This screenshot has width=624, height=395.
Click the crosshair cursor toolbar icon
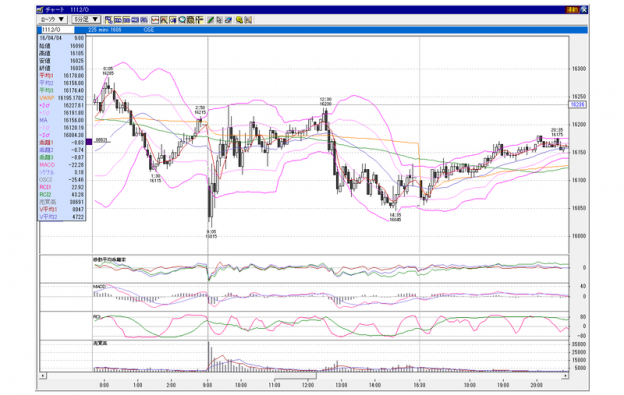click(x=199, y=19)
